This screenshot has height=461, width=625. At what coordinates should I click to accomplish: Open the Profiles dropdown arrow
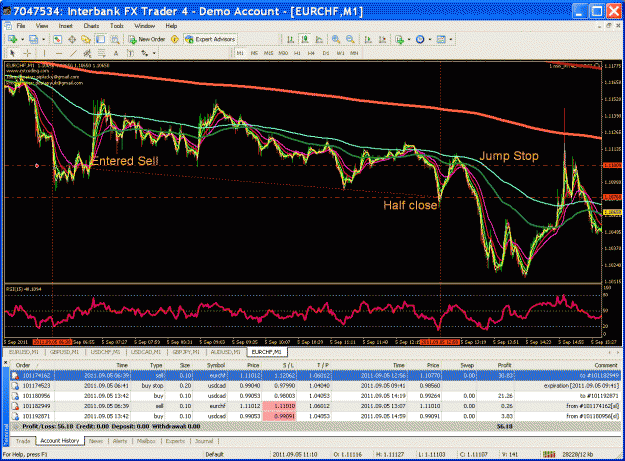pos(43,39)
